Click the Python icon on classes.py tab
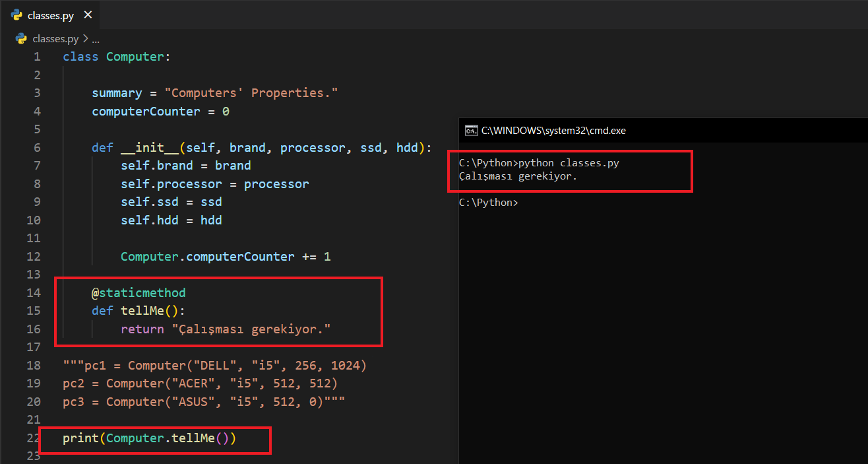868x464 pixels. pyautogui.click(x=17, y=15)
